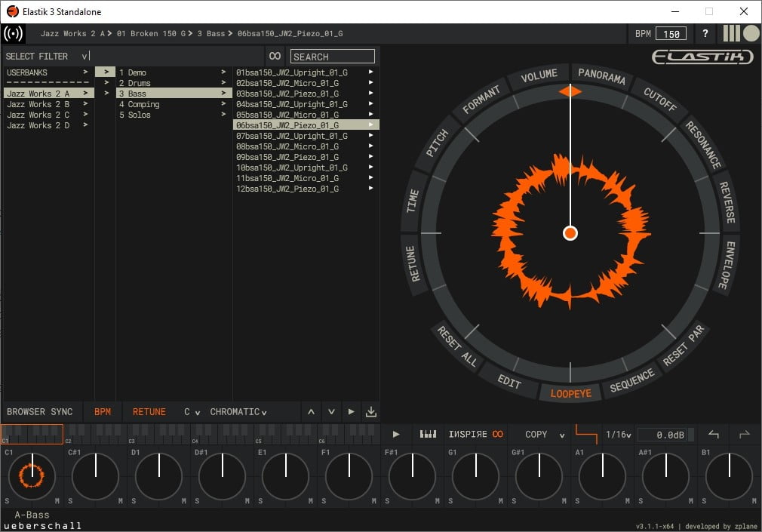Viewport: 762px width, 532px height.
Task: Switch view using the round circle icon
Action: 751,33
